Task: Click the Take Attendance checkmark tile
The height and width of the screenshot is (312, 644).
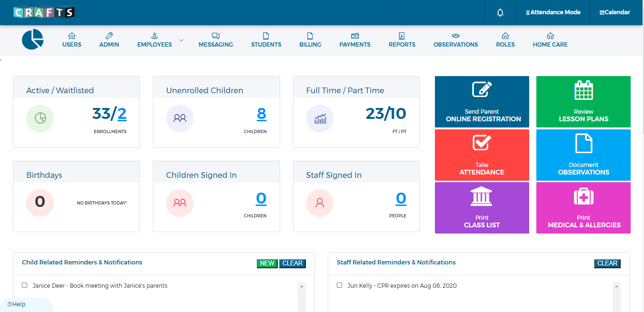Action: [x=482, y=155]
